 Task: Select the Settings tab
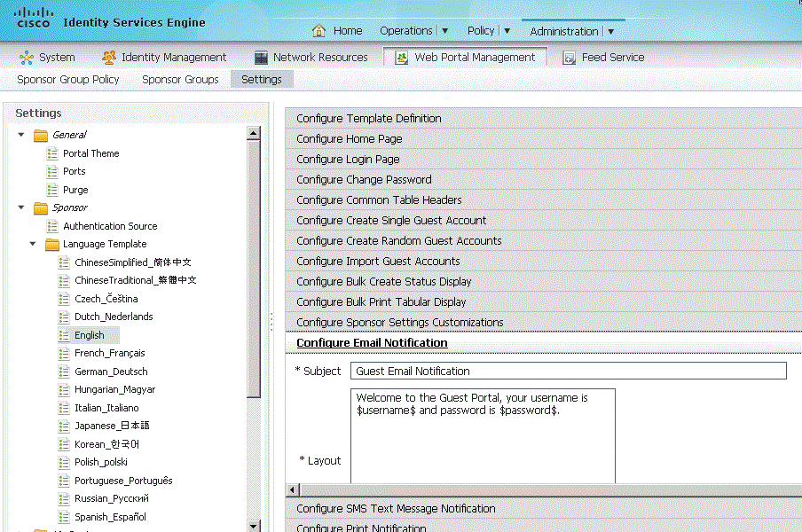point(262,80)
